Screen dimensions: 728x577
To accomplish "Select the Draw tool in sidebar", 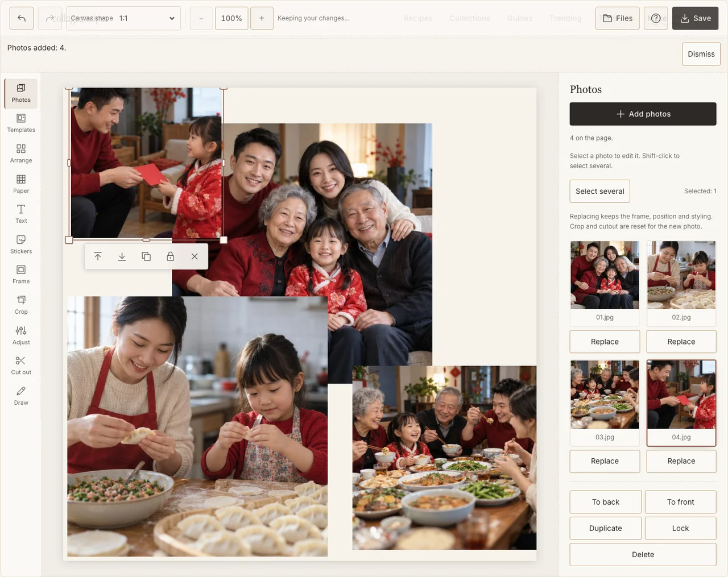I will click(21, 396).
